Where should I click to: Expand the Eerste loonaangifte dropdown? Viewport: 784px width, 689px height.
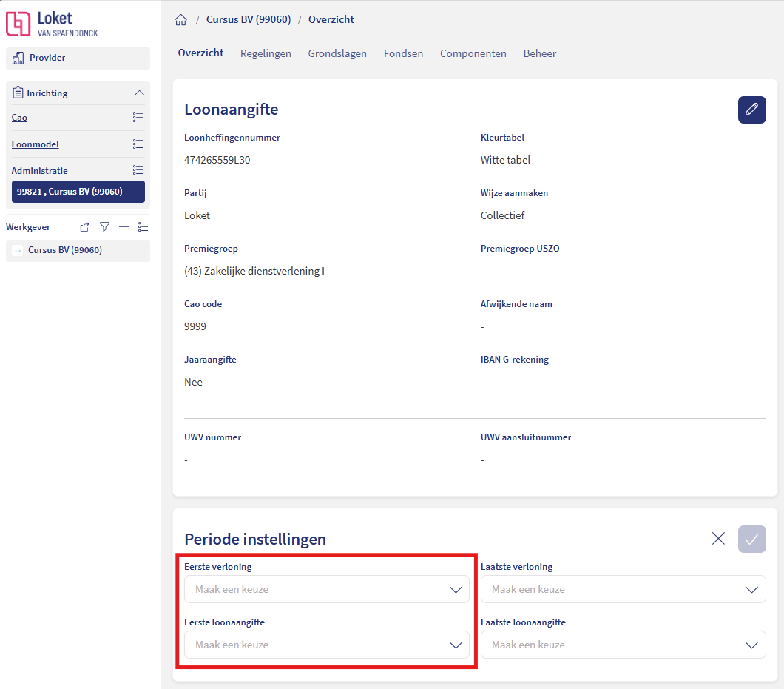[326, 645]
